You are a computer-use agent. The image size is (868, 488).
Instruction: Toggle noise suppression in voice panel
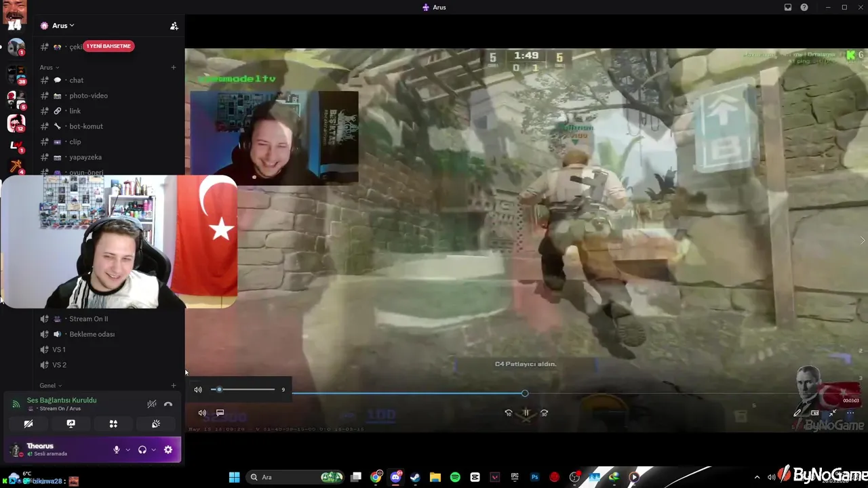pyautogui.click(x=152, y=404)
